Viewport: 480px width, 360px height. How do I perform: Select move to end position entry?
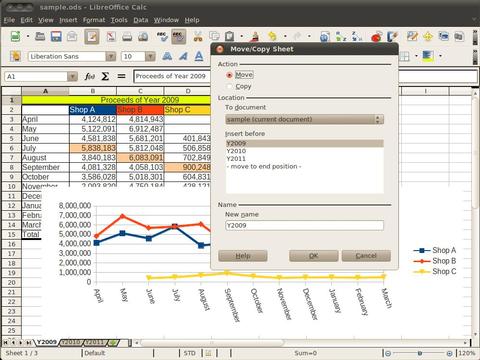click(x=304, y=166)
